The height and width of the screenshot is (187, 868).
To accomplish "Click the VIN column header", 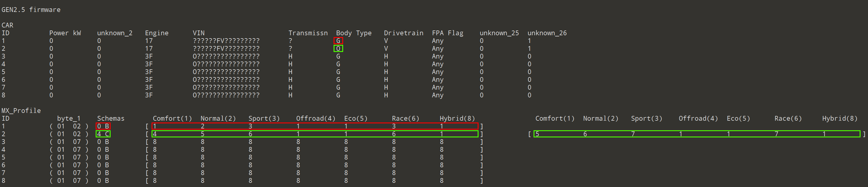I will pos(198,33).
